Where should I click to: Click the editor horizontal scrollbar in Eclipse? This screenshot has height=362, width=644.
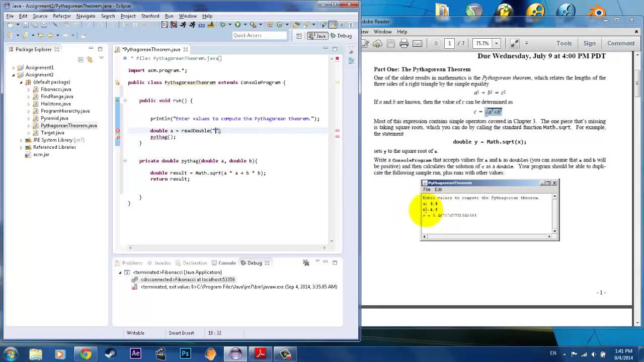[x=227, y=247]
